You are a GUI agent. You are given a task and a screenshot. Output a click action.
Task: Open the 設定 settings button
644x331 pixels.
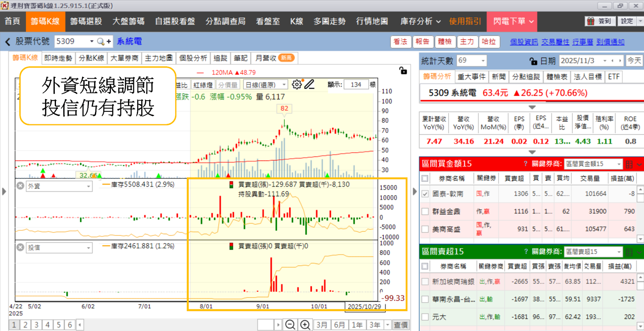point(627,21)
